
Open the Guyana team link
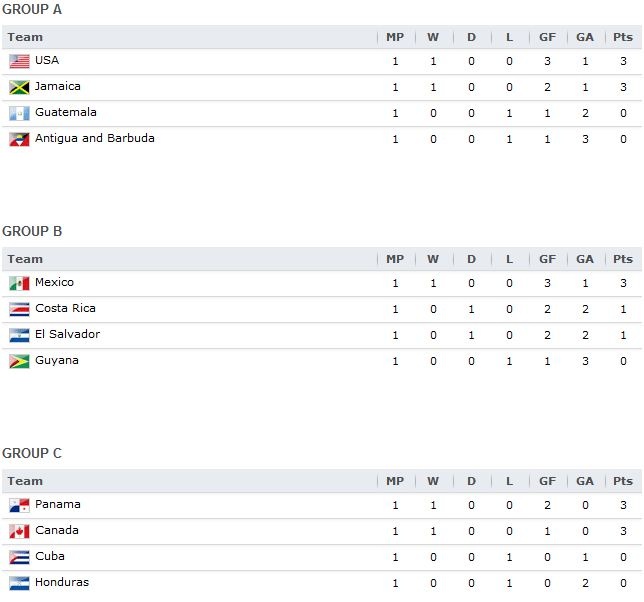click(56, 360)
